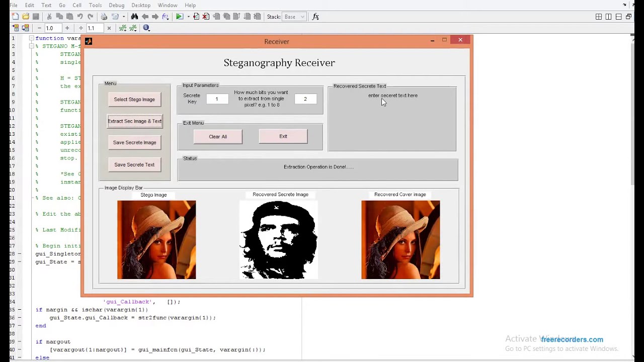This screenshot has width=644, height=362.
Task: Click the Clear All button
Action: [x=218, y=137]
